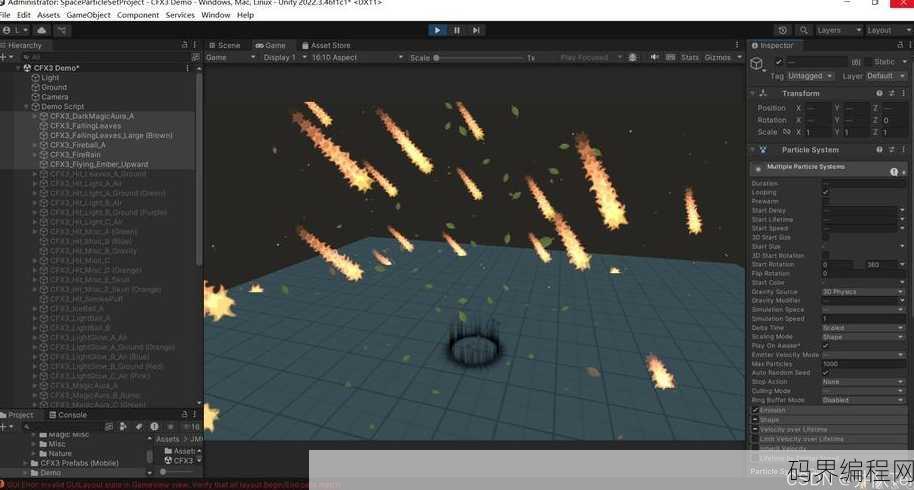Toggle the Gizmos button
The image size is (914, 490).
[718, 58]
